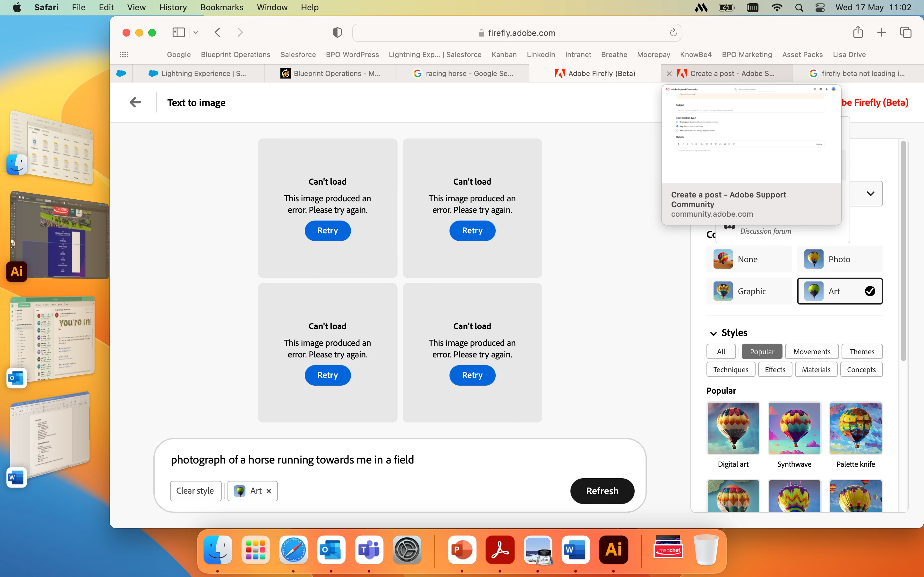The height and width of the screenshot is (577, 924).
Task: Collapse the Styles section chevron
Action: click(713, 333)
